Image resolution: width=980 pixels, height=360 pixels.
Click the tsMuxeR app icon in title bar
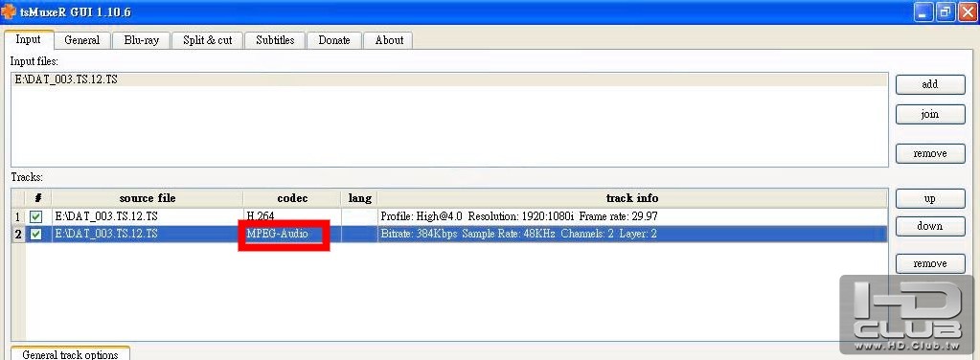click(x=8, y=11)
